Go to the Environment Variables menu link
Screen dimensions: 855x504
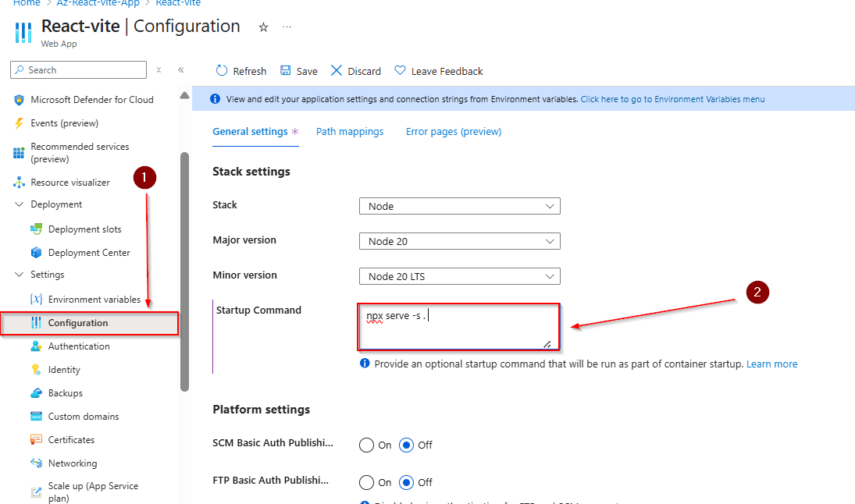673,99
